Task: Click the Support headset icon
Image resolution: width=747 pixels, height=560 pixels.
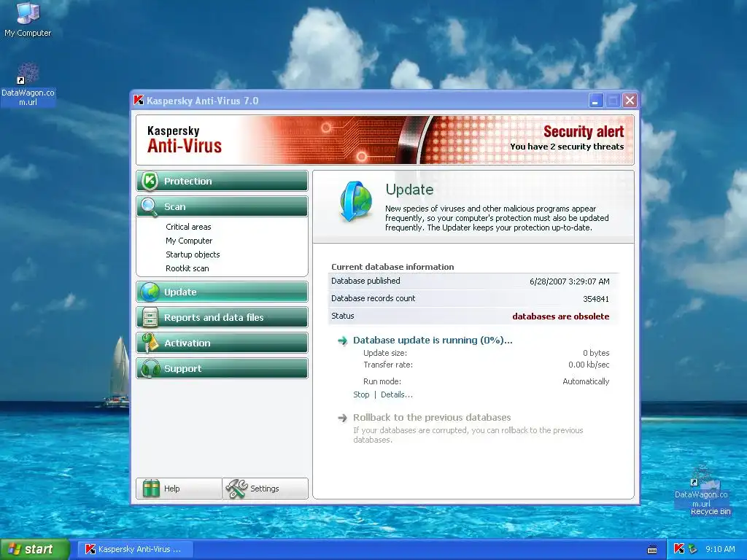Action: point(150,369)
